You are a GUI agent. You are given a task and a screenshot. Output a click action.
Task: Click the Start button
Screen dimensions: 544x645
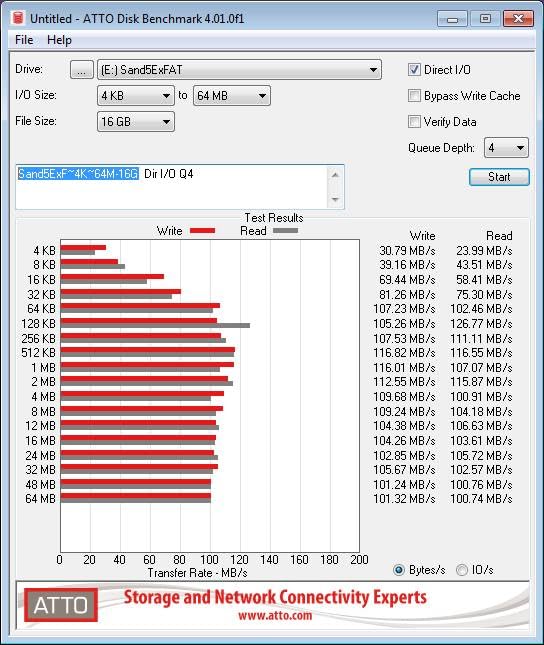(499, 177)
